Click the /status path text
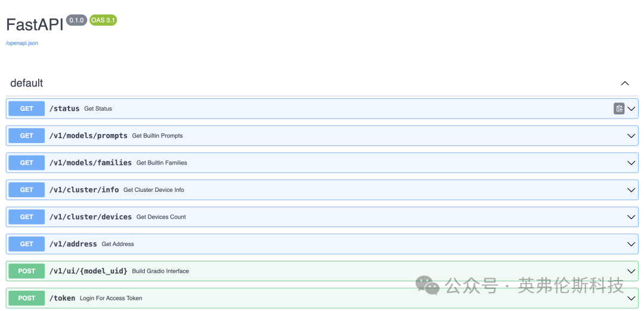Viewport: 644px width, 311px height. pos(64,108)
